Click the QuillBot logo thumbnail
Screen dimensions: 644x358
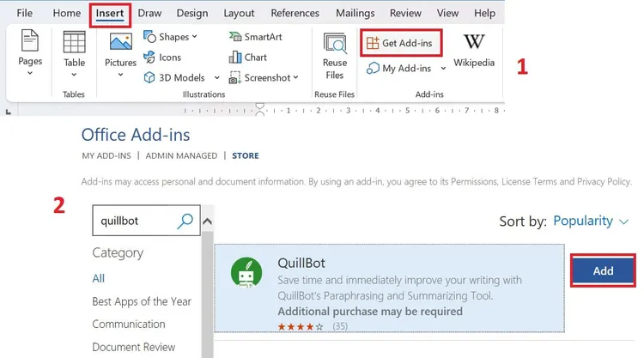[x=246, y=272]
